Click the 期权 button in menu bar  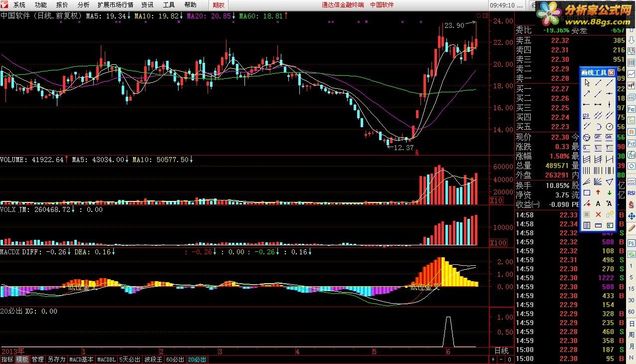(x=218, y=5)
